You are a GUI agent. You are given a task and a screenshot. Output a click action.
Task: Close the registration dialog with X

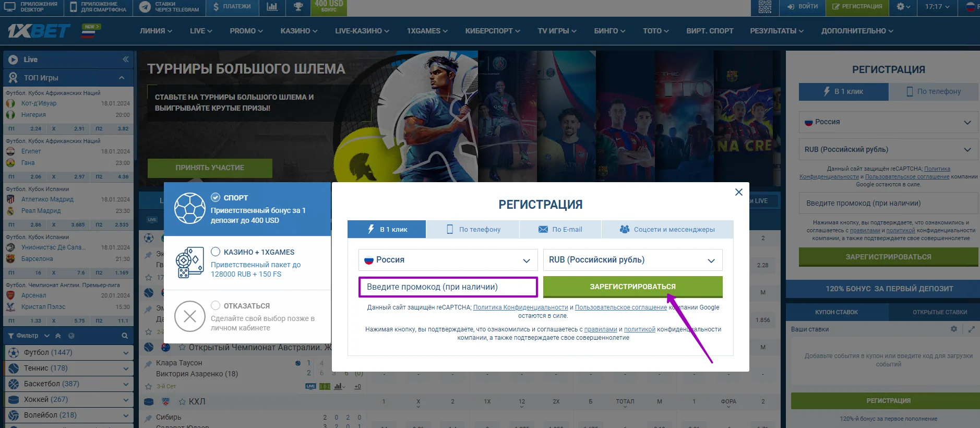pos(738,192)
